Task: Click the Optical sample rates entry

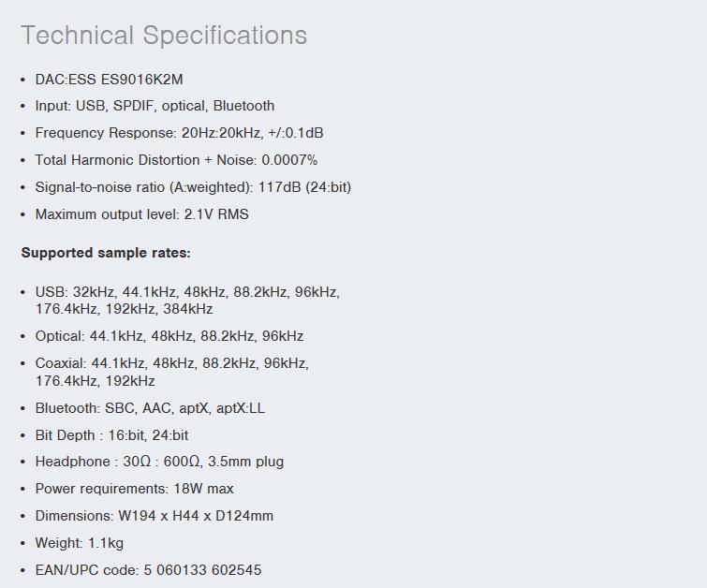Action: pos(169,336)
